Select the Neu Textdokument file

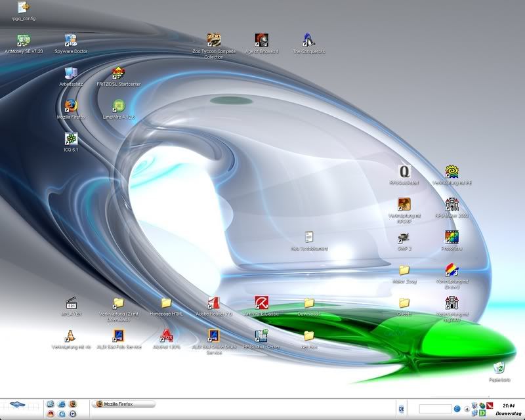pyautogui.click(x=309, y=237)
